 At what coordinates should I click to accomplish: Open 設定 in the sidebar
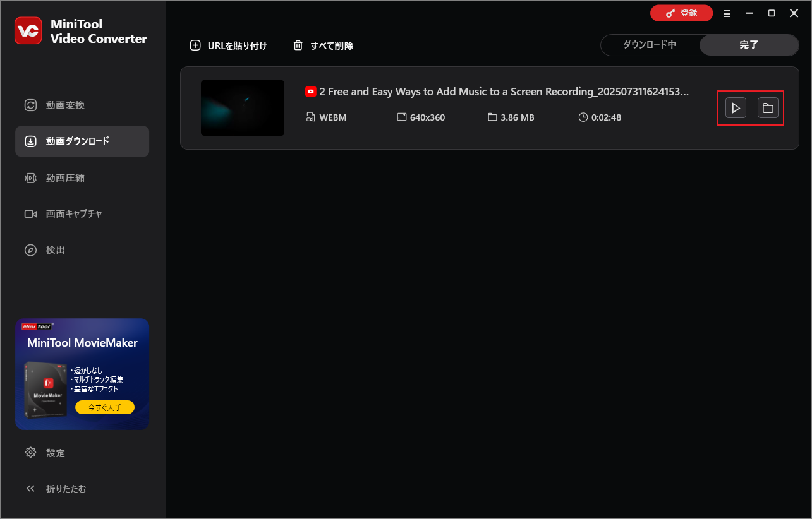pyautogui.click(x=82, y=453)
